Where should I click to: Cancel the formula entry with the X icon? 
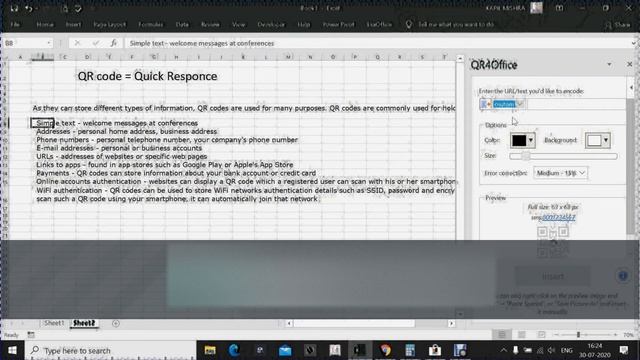pyautogui.click(x=77, y=43)
